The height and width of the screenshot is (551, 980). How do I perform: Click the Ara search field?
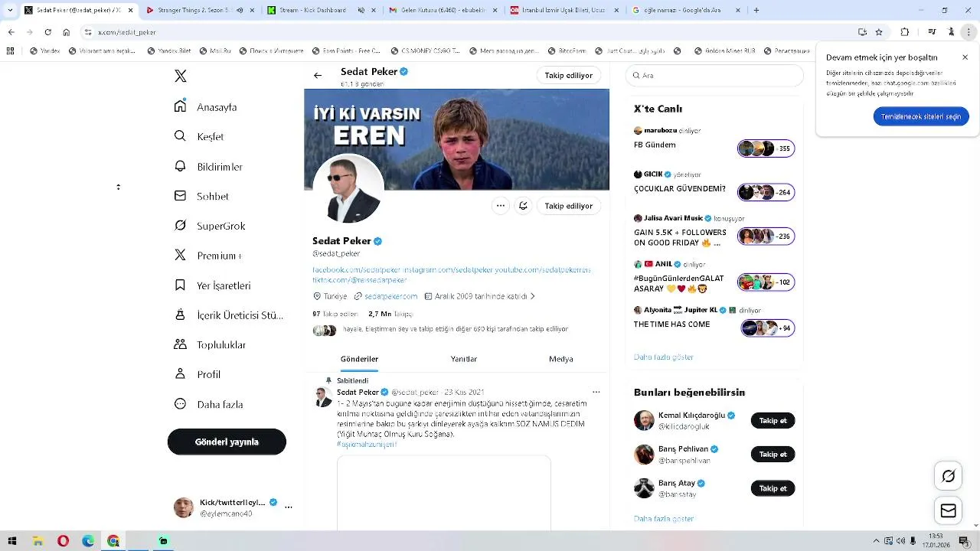714,76
